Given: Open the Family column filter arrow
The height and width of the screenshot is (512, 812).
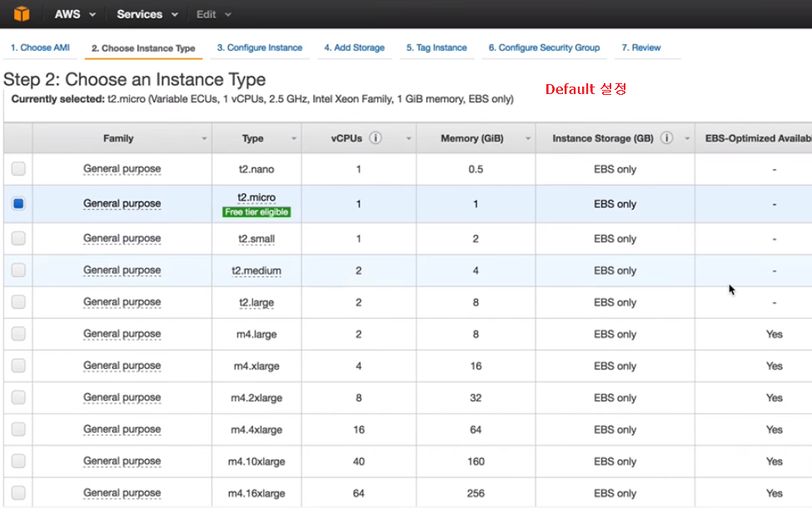Looking at the screenshot, I should tap(204, 138).
